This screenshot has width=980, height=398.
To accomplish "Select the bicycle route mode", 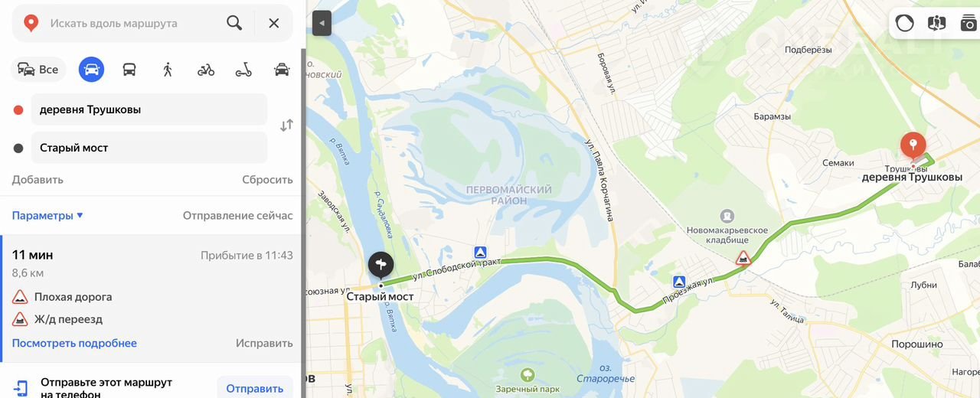I will tap(206, 70).
